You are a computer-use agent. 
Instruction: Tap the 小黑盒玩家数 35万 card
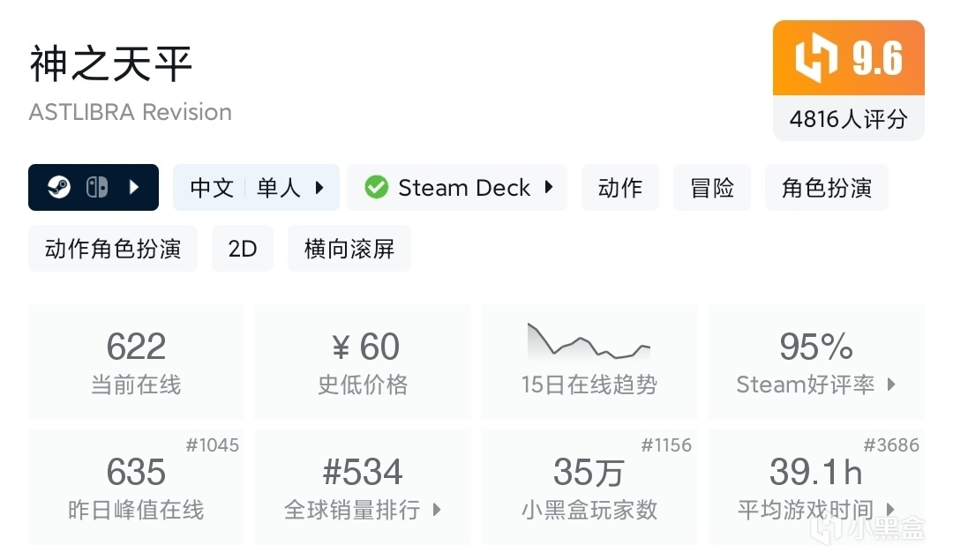click(589, 487)
